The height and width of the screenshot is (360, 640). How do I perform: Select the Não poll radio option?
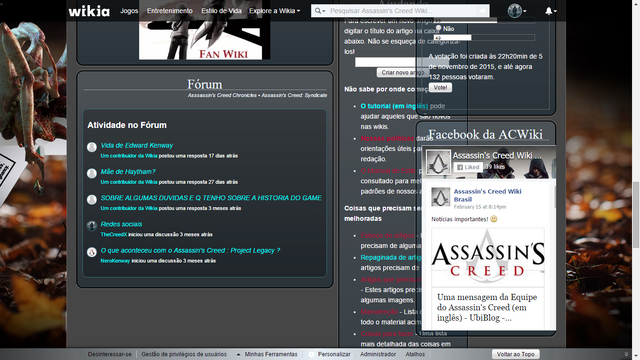click(x=438, y=28)
